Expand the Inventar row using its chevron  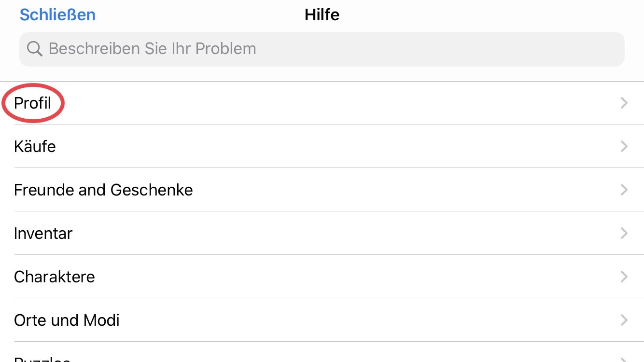tap(624, 233)
